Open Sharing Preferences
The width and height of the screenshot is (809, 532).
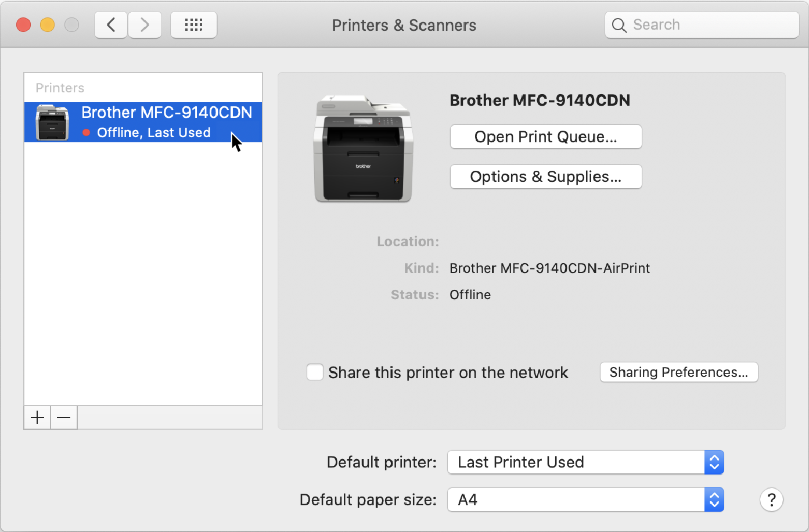[x=678, y=372]
